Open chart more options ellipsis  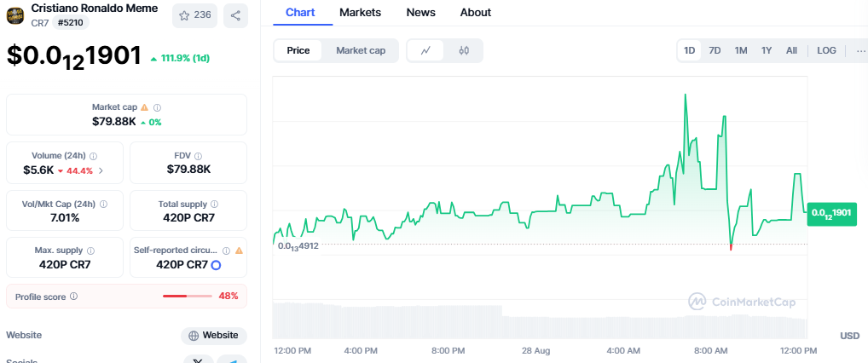click(861, 50)
